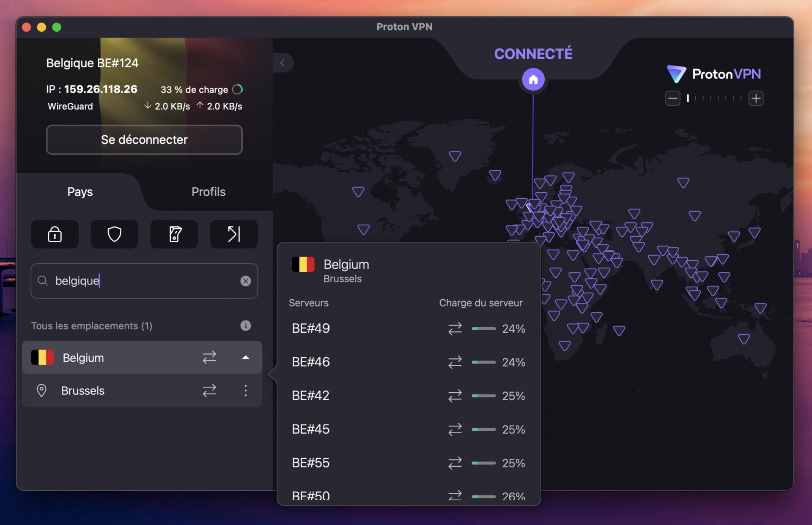This screenshot has height=525, width=812.
Task: Click the Iceland server marker on map
Action: (x=495, y=175)
